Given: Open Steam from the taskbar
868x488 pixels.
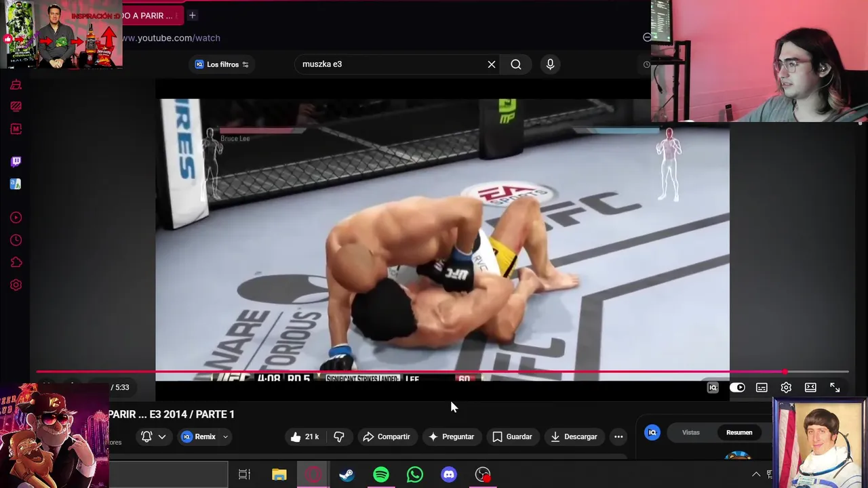Looking at the screenshot, I should [x=347, y=474].
